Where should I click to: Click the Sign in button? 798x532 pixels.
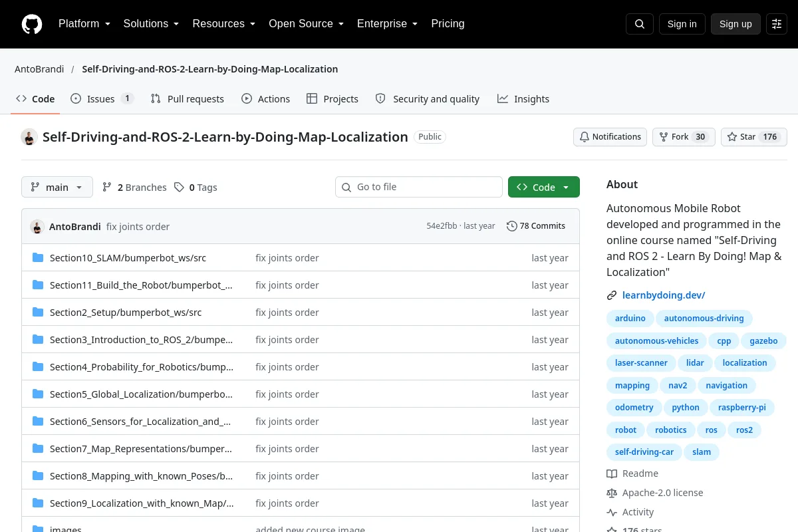(x=682, y=24)
